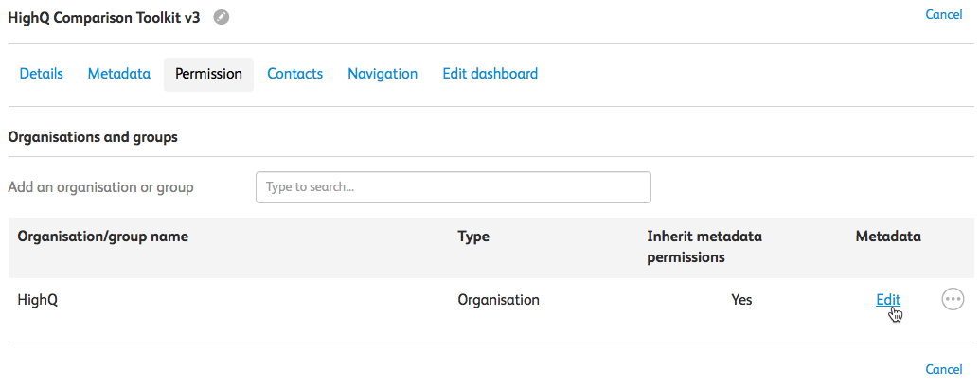The width and height of the screenshot is (980, 387).
Task: Click the 'Yes' inherit value for HighQ
Action: pyautogui.click(x=741, y=300)
